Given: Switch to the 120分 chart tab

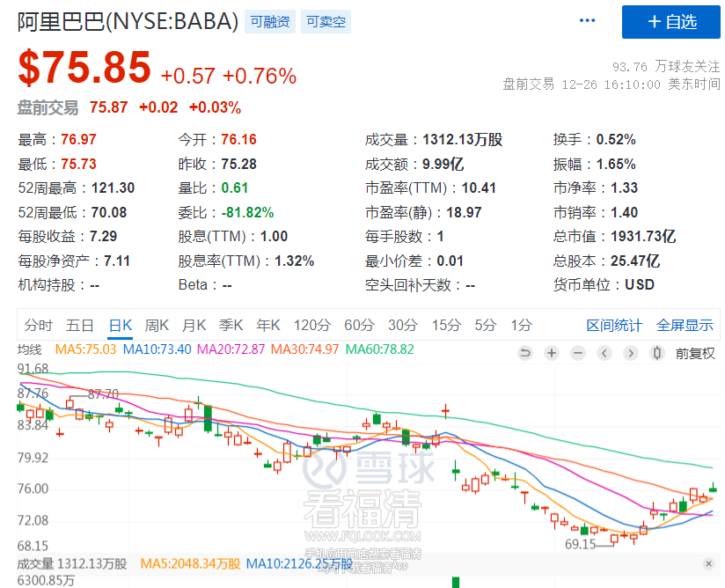Looking at the screenshot, I should coord(312,325).
